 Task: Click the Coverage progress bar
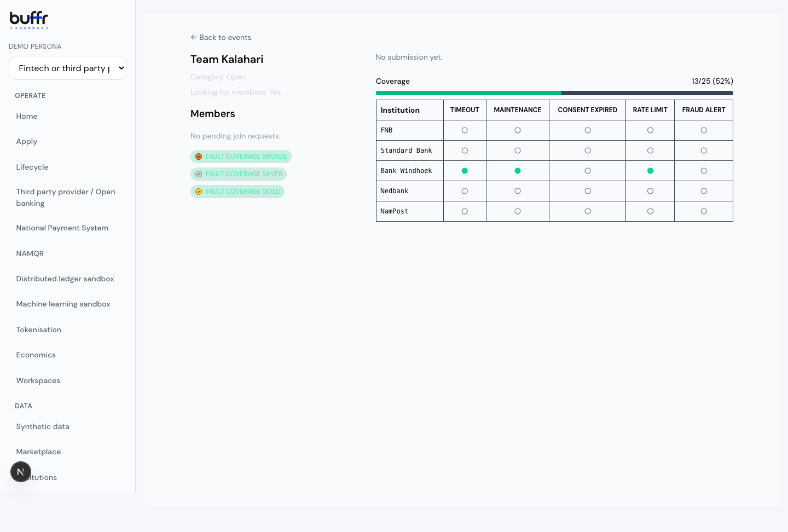[554, 93]
